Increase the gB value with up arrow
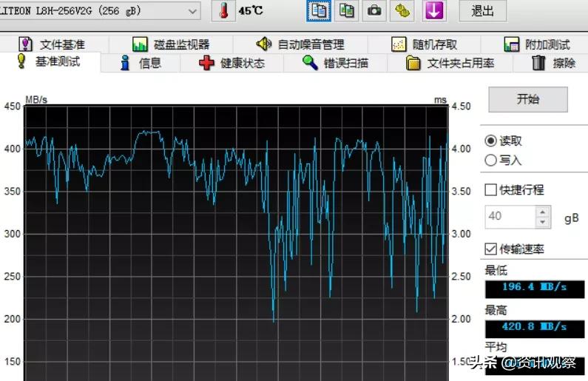This screenshot has width=588, height=381. pos(543,212)
